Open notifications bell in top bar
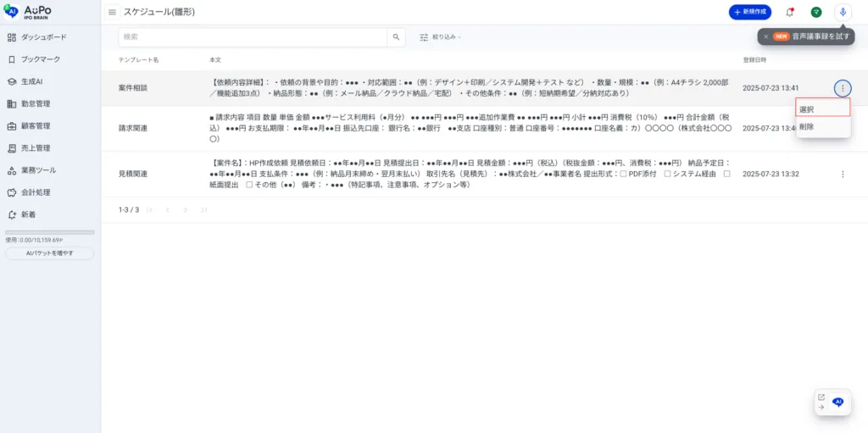868x433 pixels. click(789, 12)
